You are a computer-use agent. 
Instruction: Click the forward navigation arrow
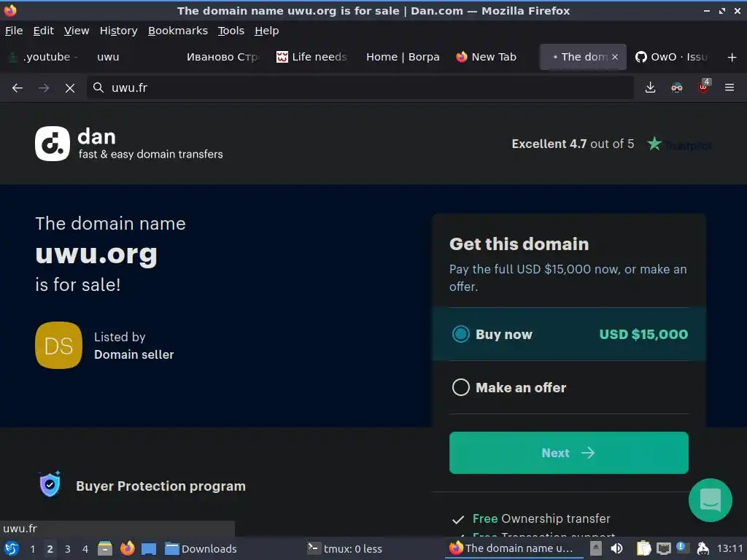[x=44, y=87]
